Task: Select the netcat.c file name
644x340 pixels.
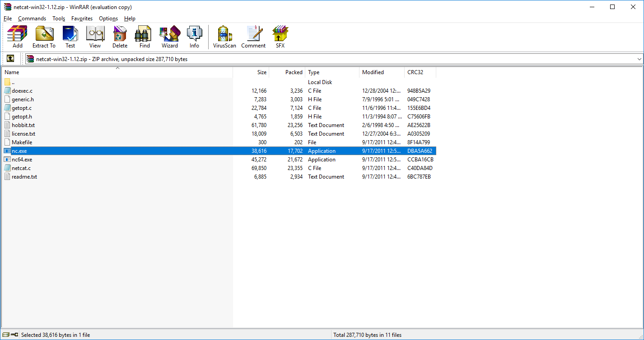Action: (21, 168)
